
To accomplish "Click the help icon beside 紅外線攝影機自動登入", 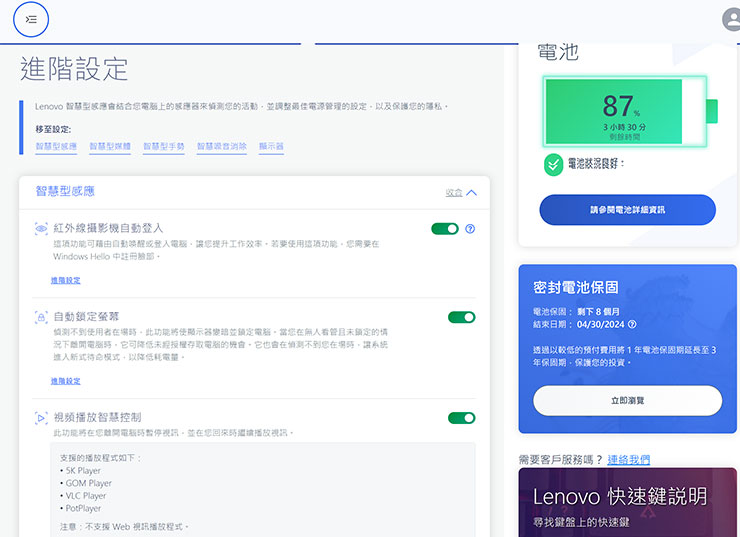I will pyautogui.click(x=470, y=229).
